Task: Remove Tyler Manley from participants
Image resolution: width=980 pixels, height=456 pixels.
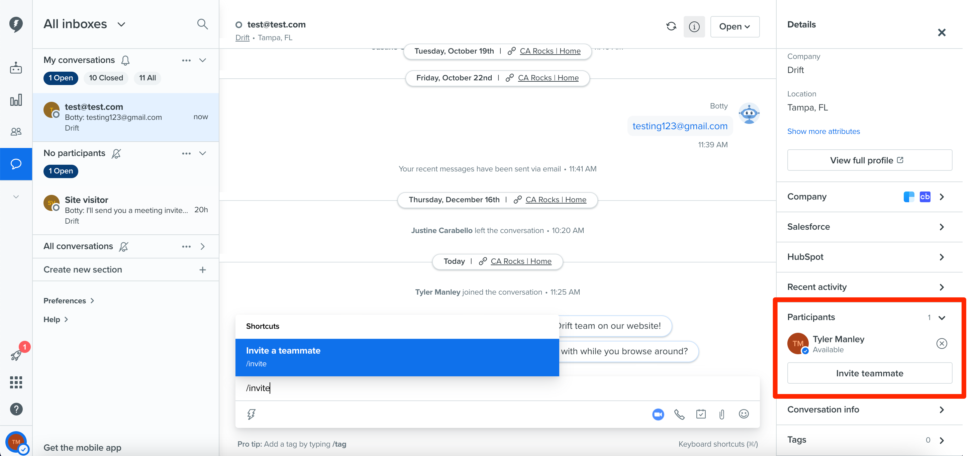Action: coord(942,344)
